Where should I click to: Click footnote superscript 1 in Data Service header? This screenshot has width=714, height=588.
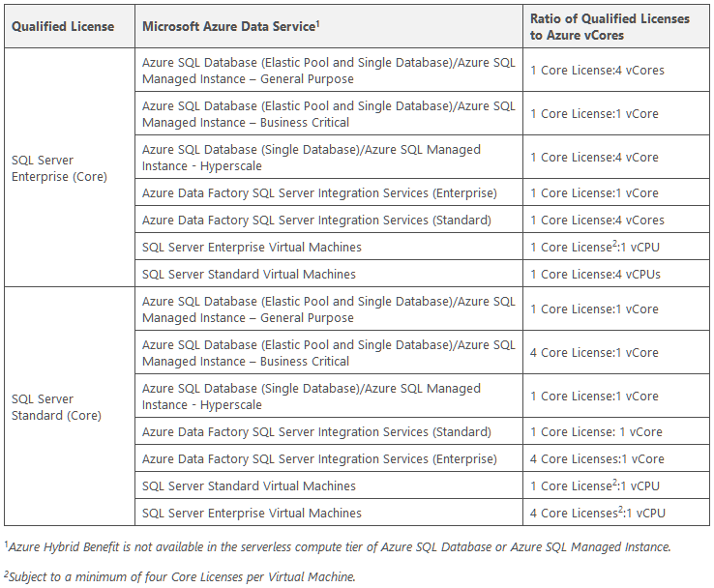click(x=318, y=23)
